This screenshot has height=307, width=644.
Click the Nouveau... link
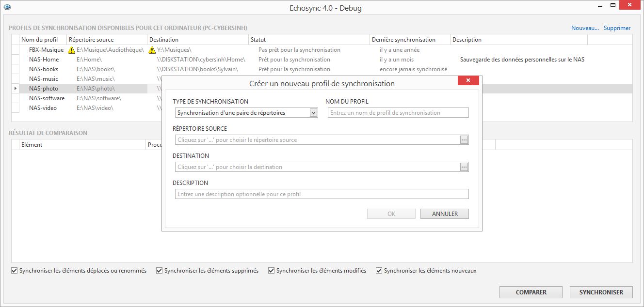(x=584, y=28)
